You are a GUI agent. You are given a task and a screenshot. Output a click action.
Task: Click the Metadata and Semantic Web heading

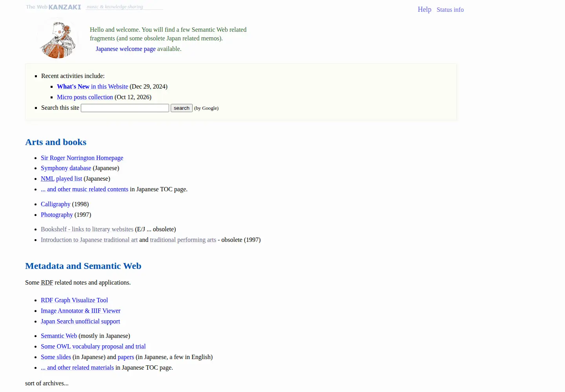pos(83,266)
